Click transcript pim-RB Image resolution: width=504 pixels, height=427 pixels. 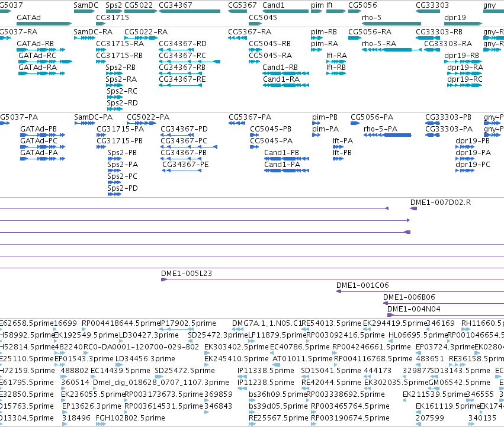pos(317,38)
